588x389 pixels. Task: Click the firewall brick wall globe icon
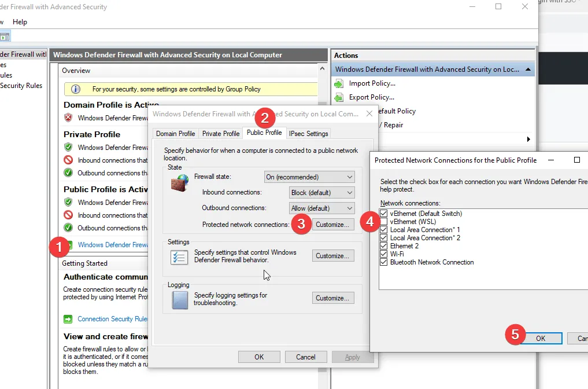180,184
